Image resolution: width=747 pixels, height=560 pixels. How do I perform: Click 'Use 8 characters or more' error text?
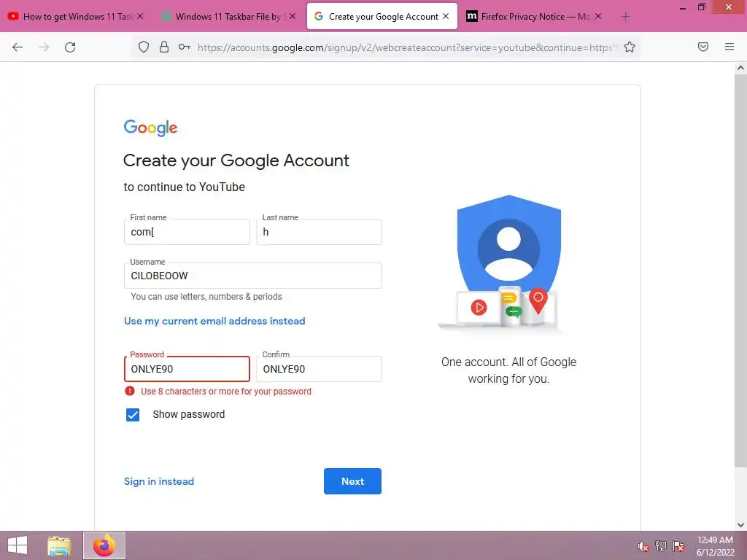pos(226,392)
